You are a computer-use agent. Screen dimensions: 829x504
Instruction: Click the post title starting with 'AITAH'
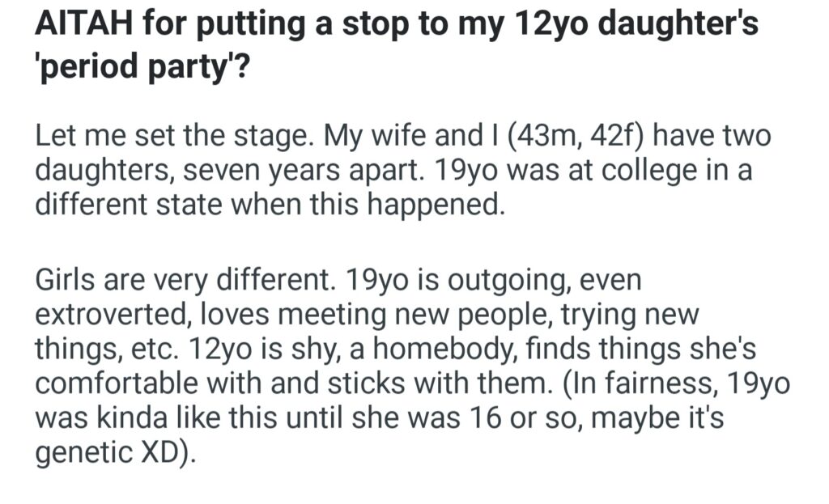click(397, 28)
